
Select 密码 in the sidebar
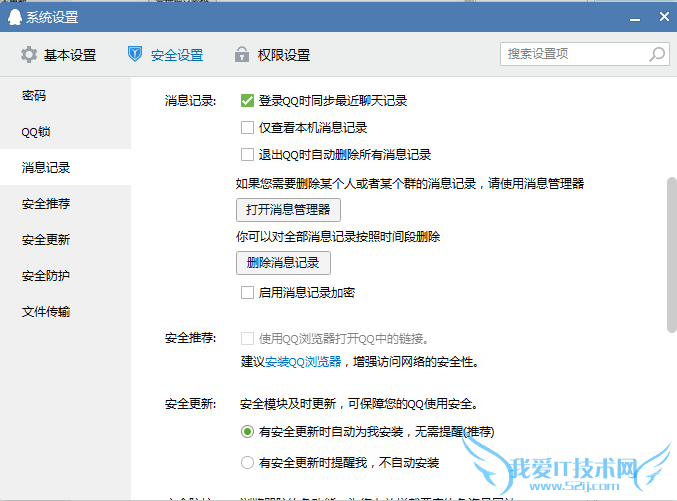(65, 95)
